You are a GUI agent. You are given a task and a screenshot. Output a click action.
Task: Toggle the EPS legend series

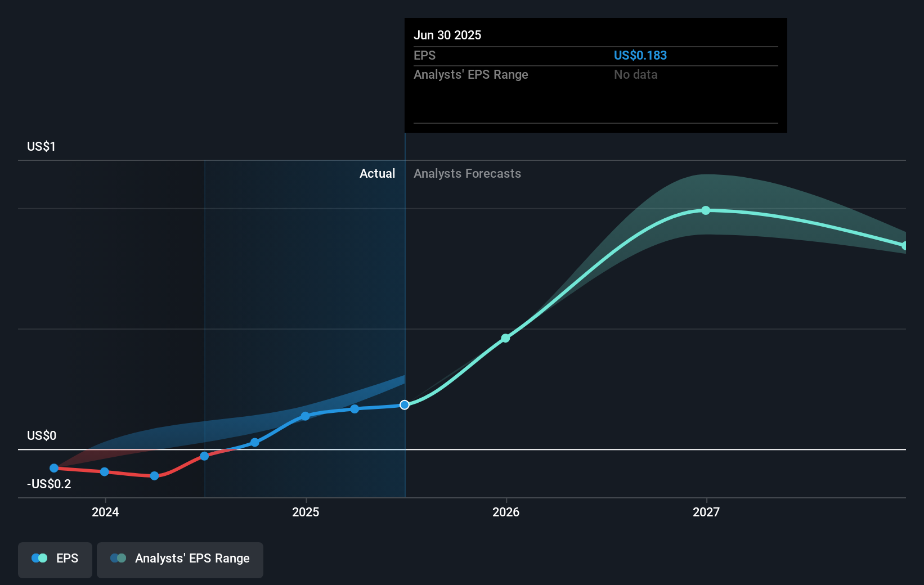coord(55,560)
